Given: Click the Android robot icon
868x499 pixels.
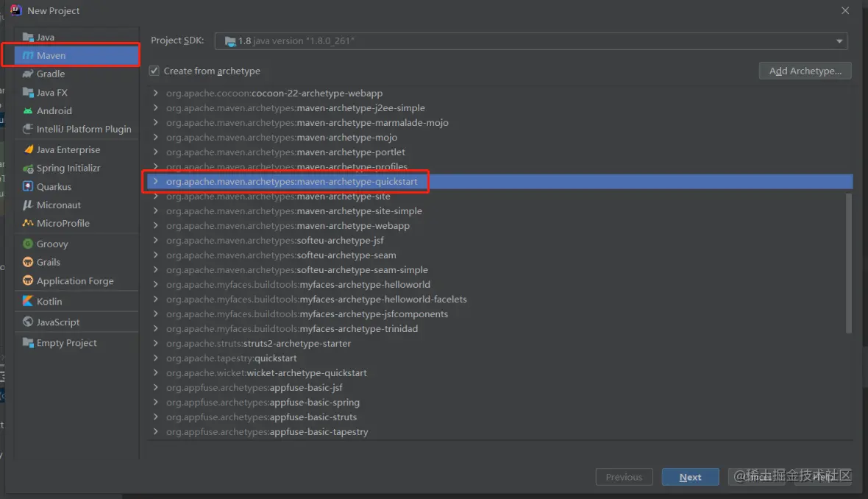Looking at the screenshot, I should (28, 110).
